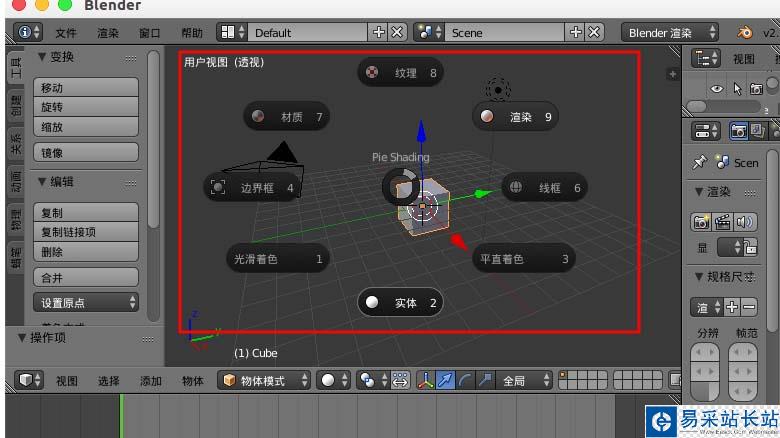Edit the Default layout name field
This screenshot has height=438, width=780.
coord(307,32)
